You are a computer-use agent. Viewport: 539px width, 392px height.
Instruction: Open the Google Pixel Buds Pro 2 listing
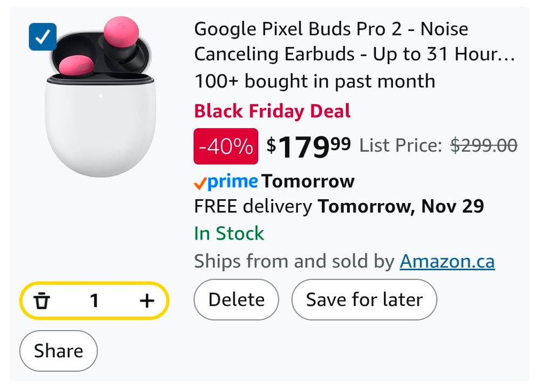331,29
